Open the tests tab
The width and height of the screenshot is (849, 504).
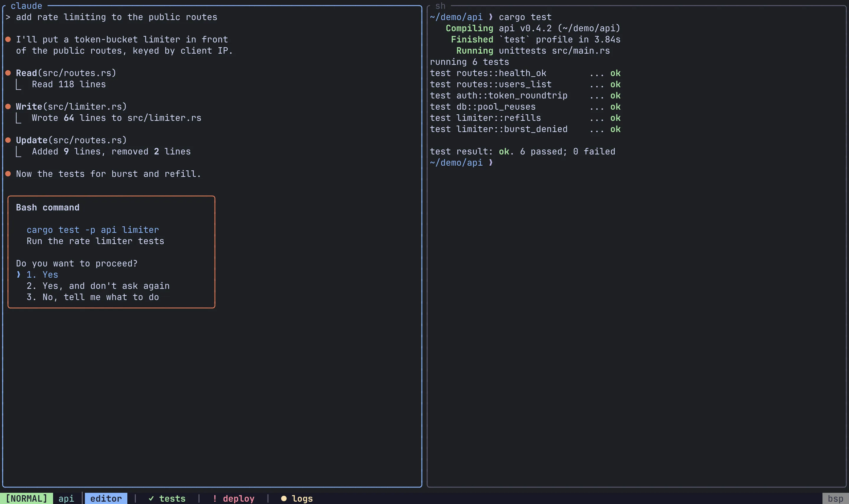[167, 498]
